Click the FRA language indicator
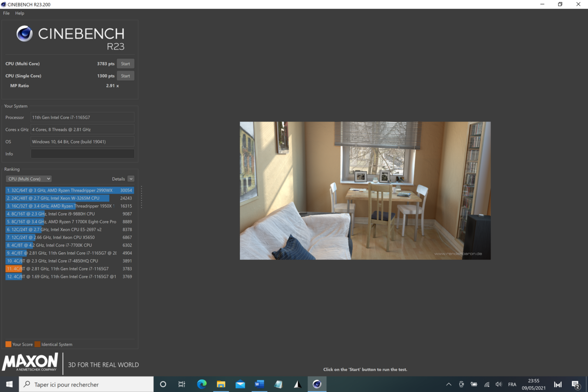Screen dimensions: 588x392 pos(512,385)
